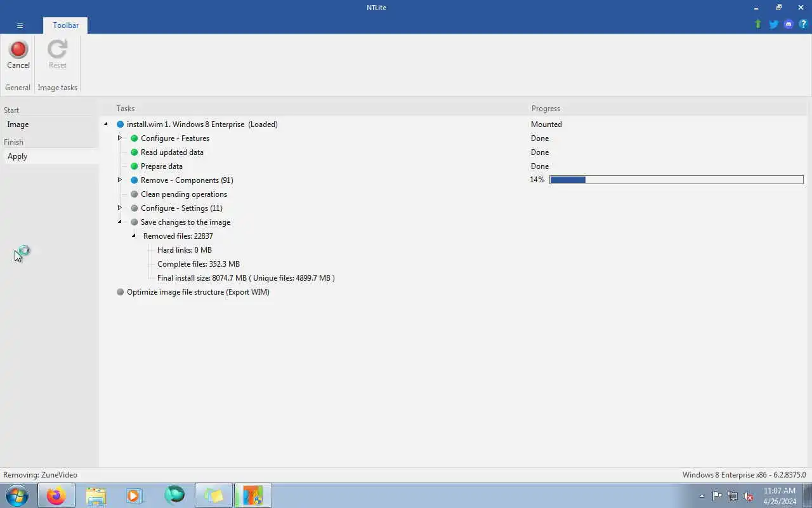Click the Mounted progress status
This screenshot has width=812, height=508.
pos(546,124)
